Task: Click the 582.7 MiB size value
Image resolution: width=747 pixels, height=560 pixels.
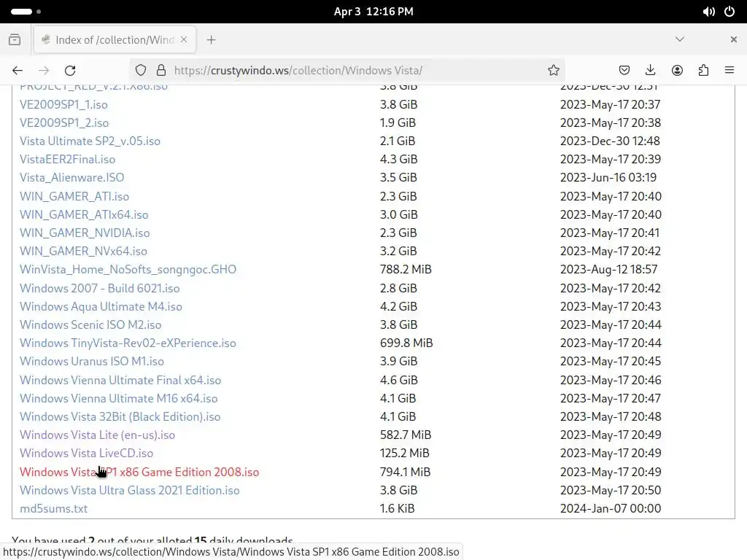Action: coord(406,435)
